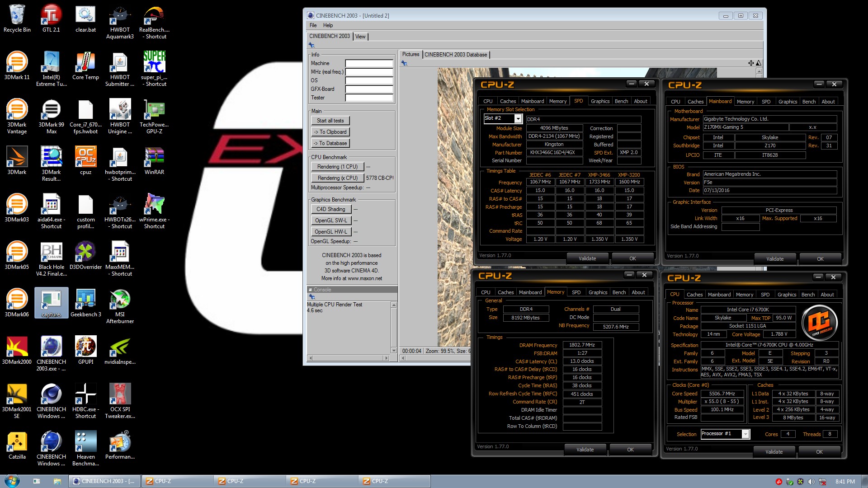868x488 pixels.
Task: Click the first CPU-Z taskbar button
Action: 177,481
